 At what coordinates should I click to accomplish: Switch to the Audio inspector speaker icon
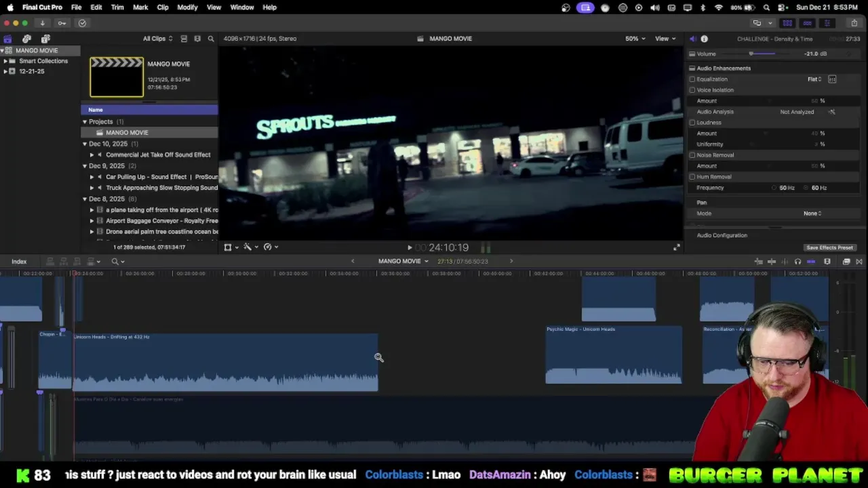click(x=692, y=39)
